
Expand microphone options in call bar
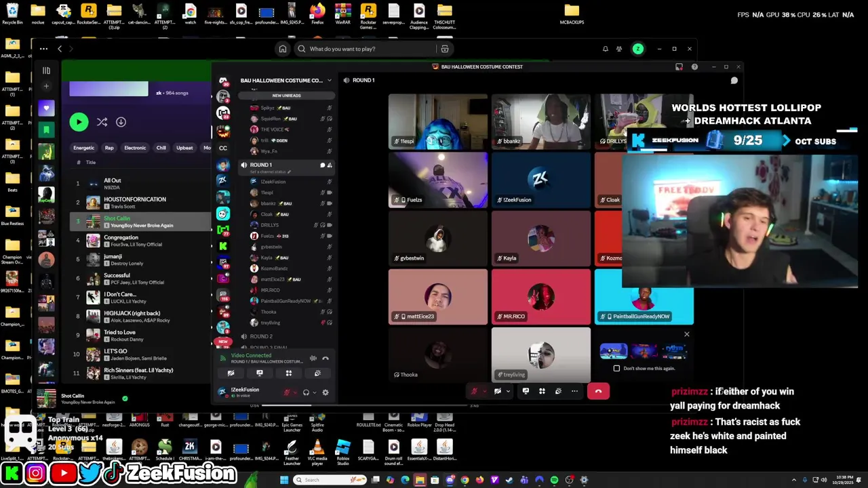484,391
